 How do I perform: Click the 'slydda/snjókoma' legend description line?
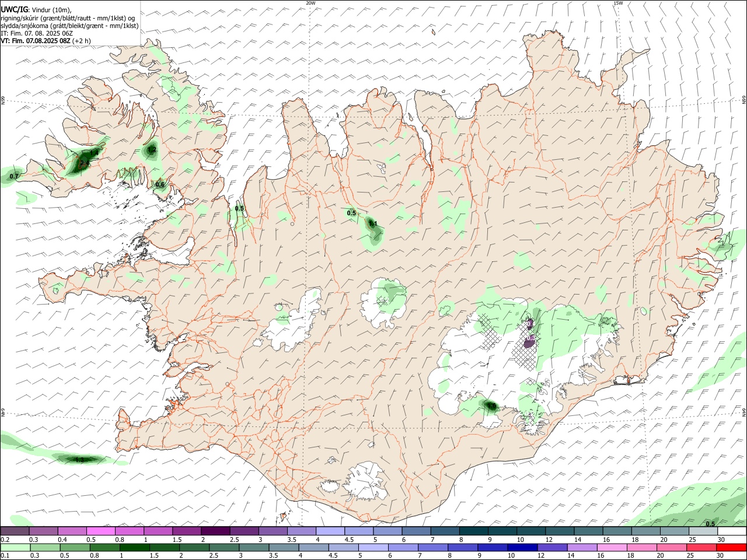coord(69,26)
